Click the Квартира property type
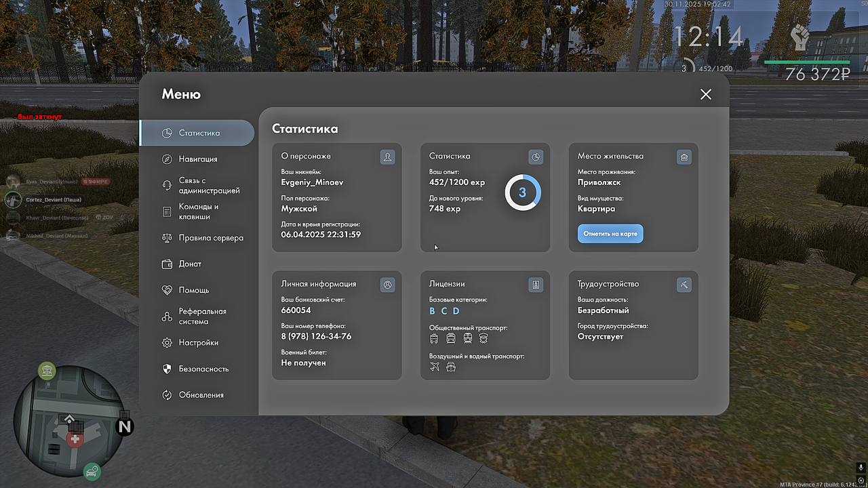The height and width of the screenshot is (488, 868). tap(597, 209)
